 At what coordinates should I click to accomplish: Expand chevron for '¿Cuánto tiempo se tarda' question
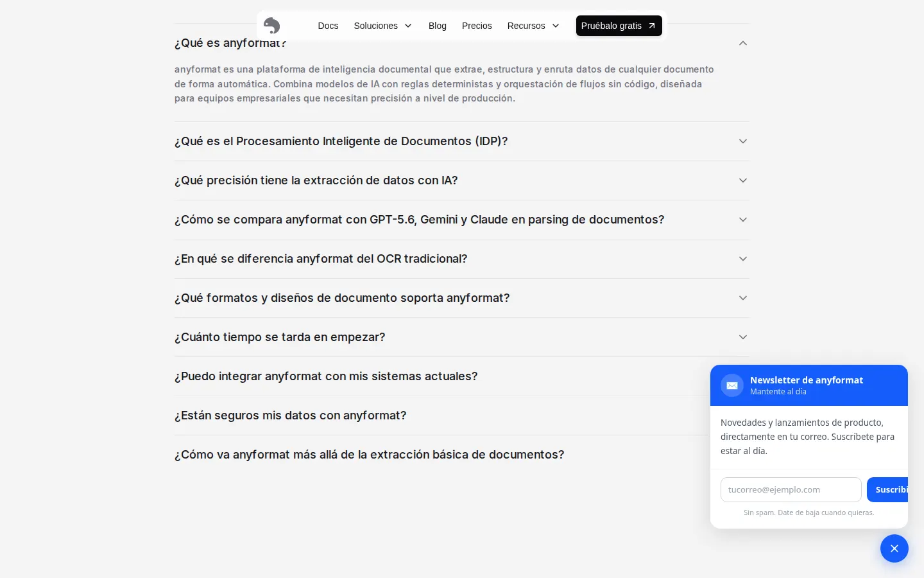743,337
